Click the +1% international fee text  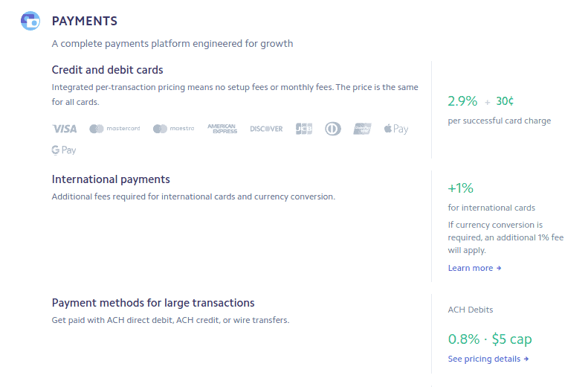click(460, 188)
